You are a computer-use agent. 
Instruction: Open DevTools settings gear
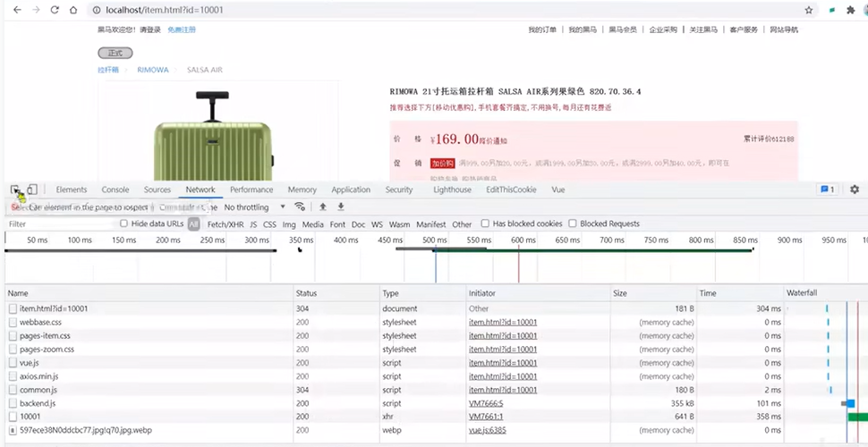855,190
